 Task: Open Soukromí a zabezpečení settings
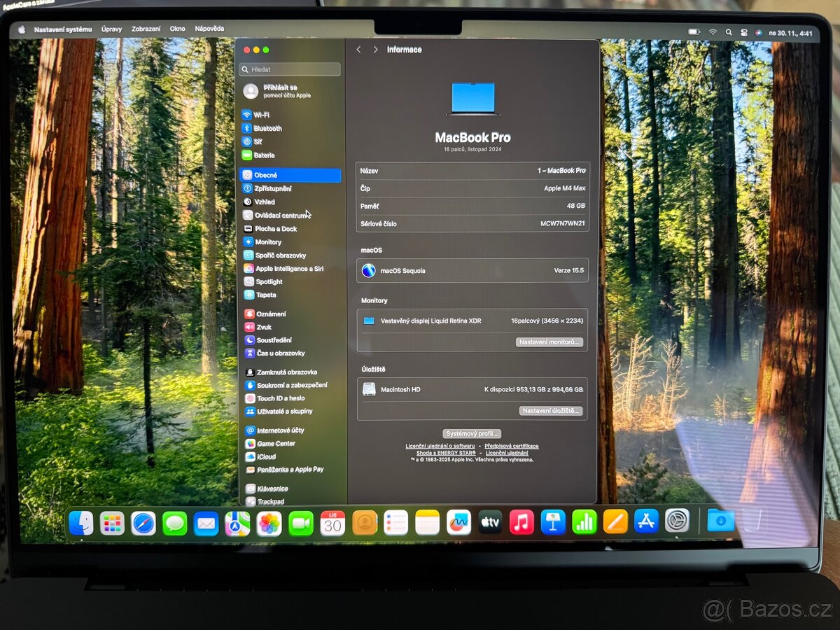pyautogui.click(x=288, y=384)
